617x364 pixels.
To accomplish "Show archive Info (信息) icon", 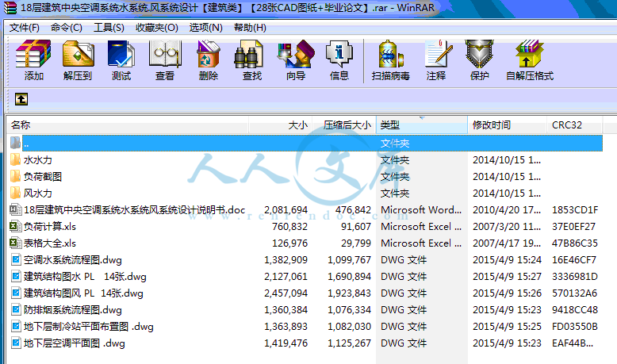I will pos(339,54).
